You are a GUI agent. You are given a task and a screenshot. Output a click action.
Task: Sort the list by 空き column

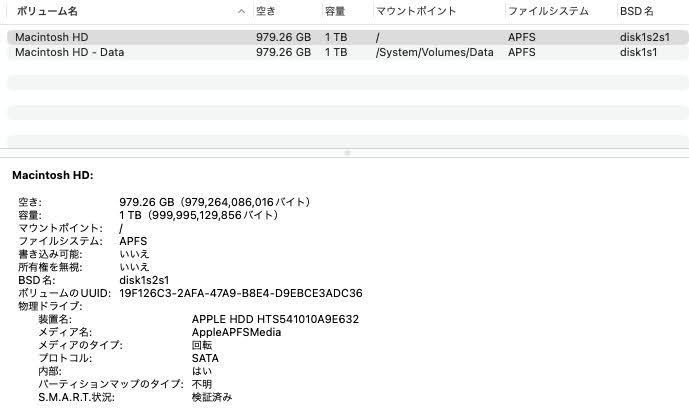click(266, 11)
